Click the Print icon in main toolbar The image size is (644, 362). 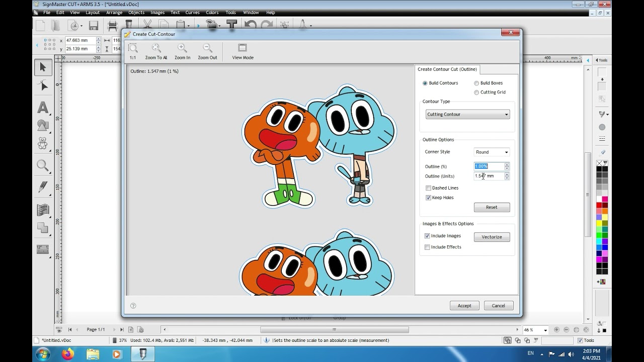coord(113,25)
